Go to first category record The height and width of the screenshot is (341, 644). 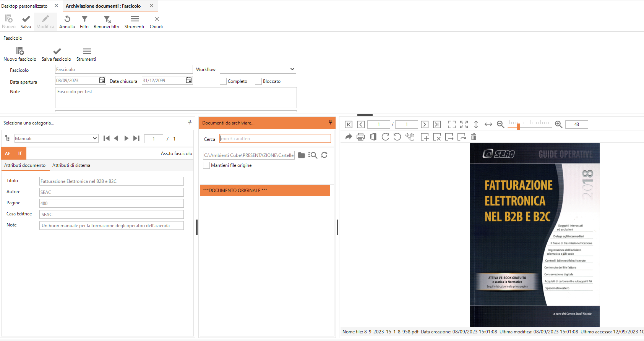coord(107,138)
